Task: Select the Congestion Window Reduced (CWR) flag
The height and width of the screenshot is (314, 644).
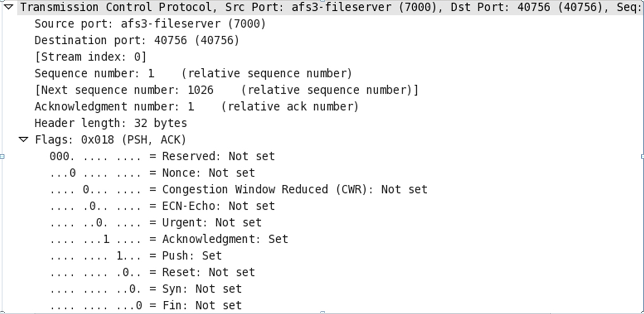Action: [239, 190]
